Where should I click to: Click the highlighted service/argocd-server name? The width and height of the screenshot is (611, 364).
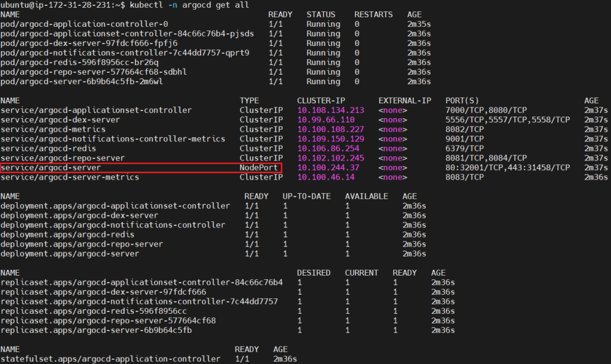pyautogui.click(x=51, y=168)
